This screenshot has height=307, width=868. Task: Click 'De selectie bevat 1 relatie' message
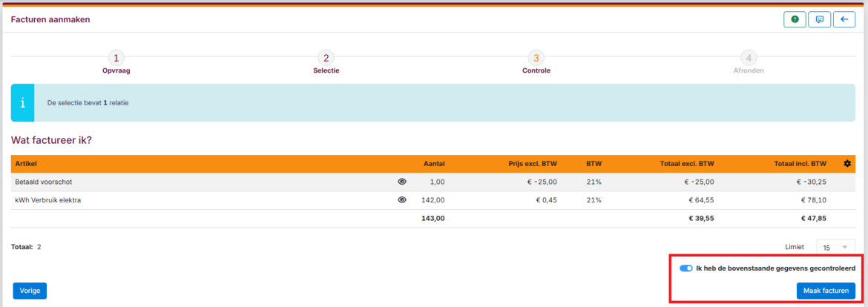pos(88,103)
